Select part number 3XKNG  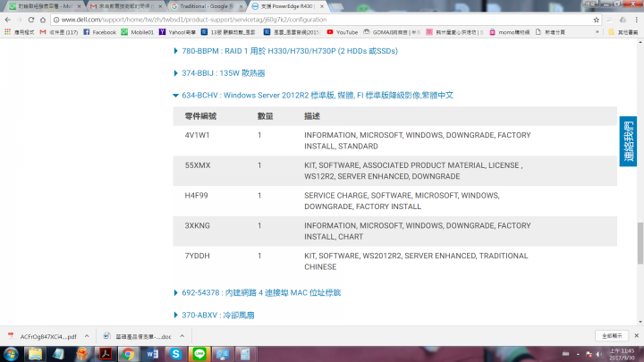[x=197, y=226]
